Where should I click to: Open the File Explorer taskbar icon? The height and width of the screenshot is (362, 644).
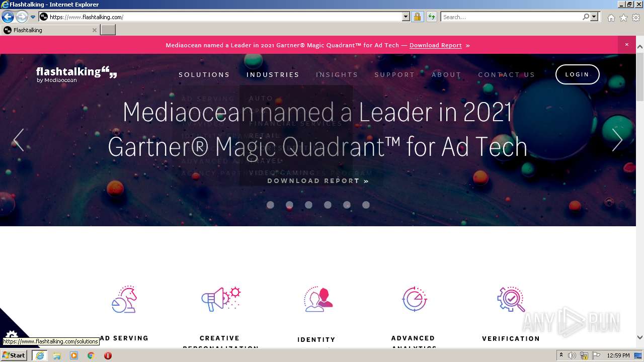tap(57, 355)
